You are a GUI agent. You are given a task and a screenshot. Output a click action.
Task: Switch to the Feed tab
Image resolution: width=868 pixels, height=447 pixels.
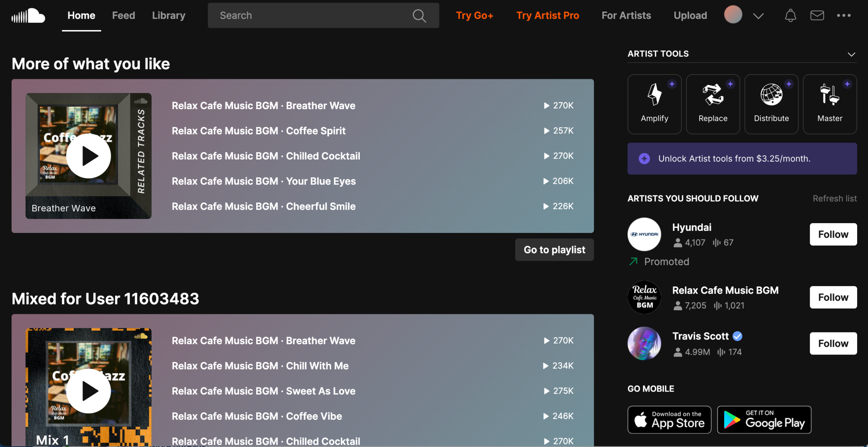tap(123, 16)
